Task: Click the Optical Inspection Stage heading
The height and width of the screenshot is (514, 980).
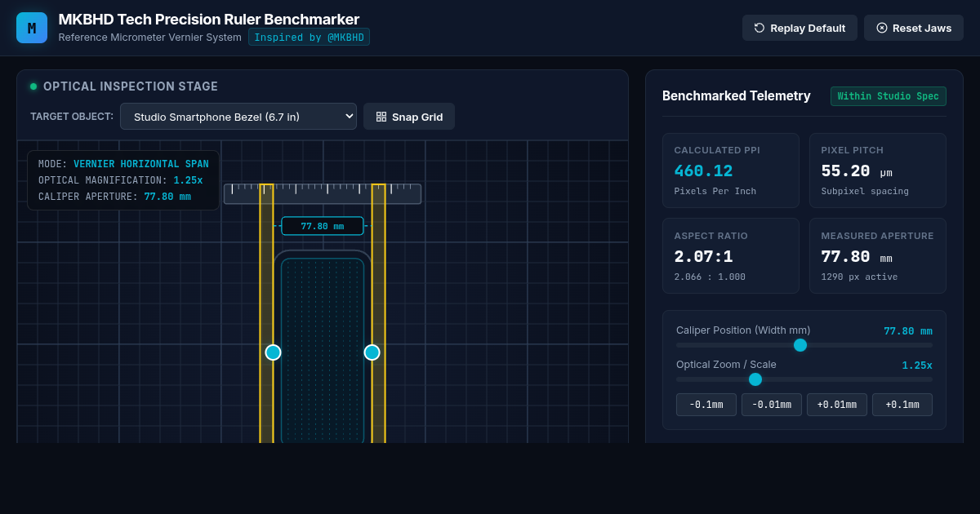Action: pyautogui.click(x=131, y=86)
